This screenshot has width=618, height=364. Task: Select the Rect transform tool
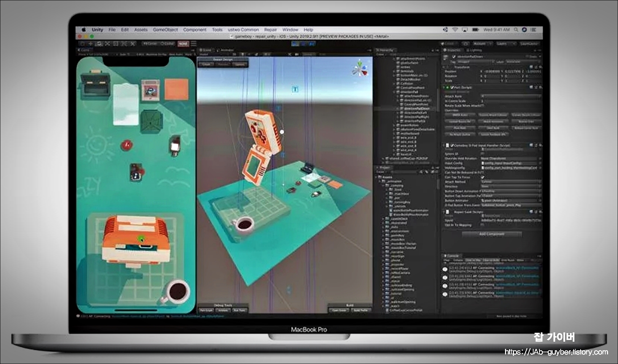tap(116, 44)
